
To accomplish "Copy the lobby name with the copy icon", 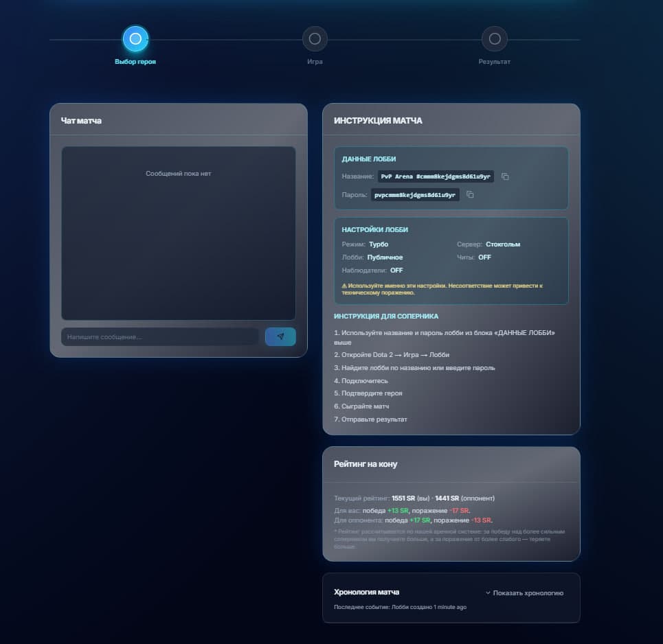I will click(x=505, y=176).
